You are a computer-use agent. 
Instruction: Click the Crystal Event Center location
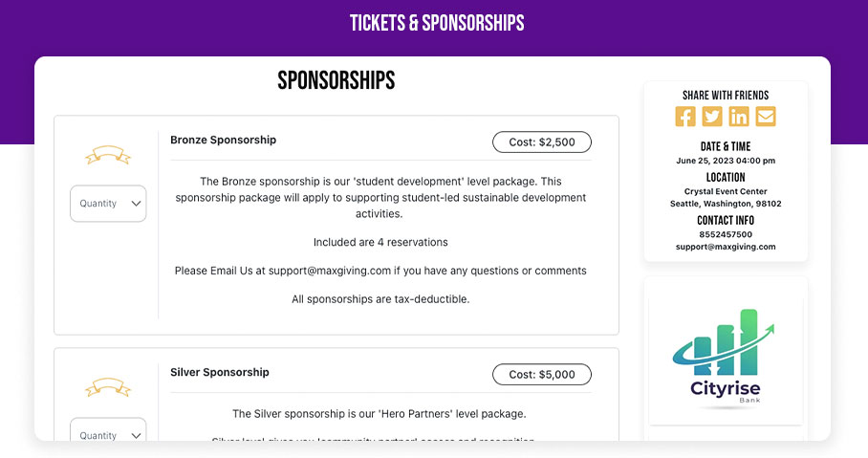pyautogui.click(x=726, y=191)
